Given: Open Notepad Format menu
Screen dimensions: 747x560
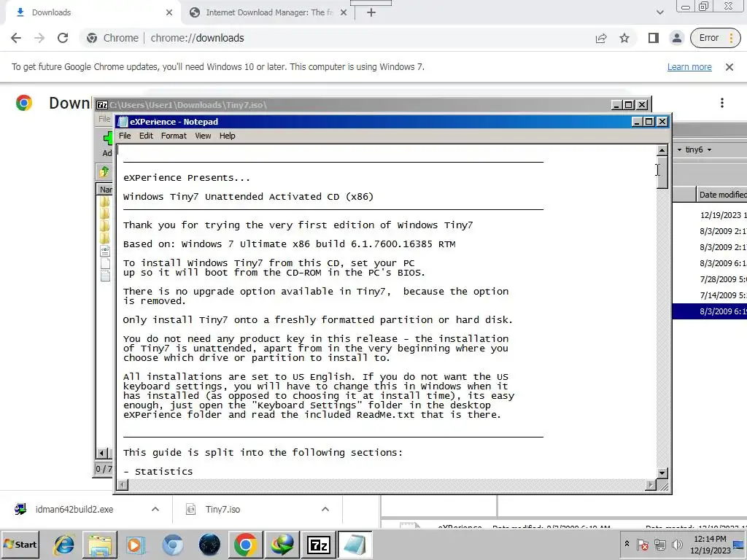Looking at the screenshot, I should tap(174, 136).
